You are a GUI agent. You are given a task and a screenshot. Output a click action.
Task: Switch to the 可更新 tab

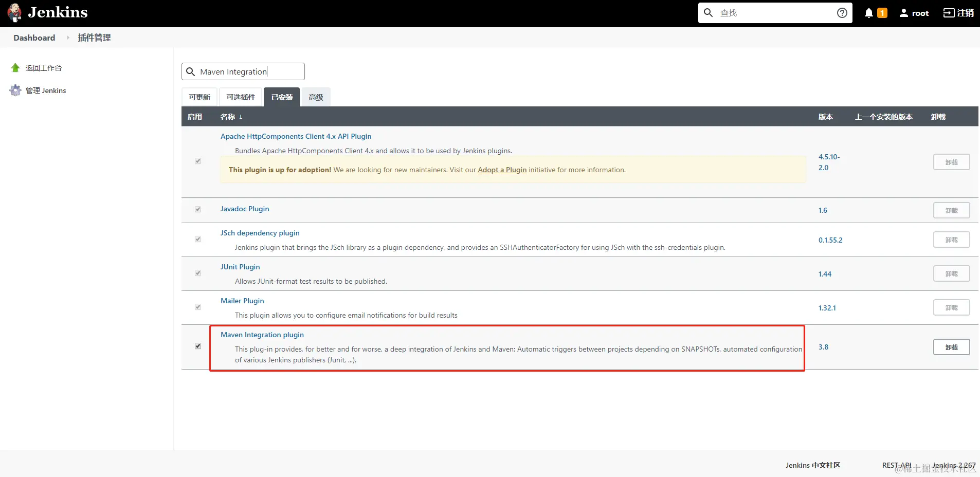199,97
